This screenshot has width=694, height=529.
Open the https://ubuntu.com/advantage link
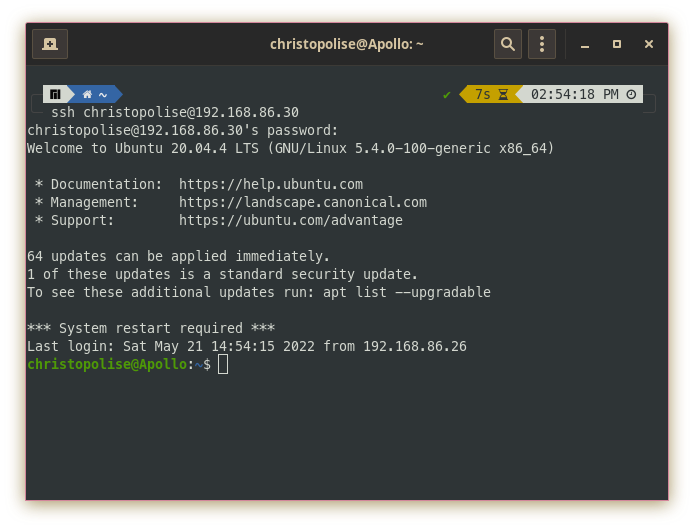coord(291,220)
